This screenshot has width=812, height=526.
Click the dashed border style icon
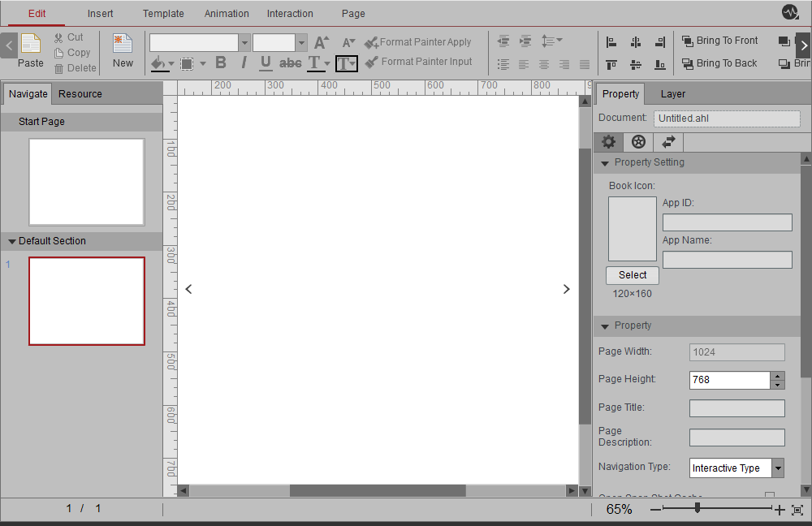pyautogui.click(x=187, y=63)
